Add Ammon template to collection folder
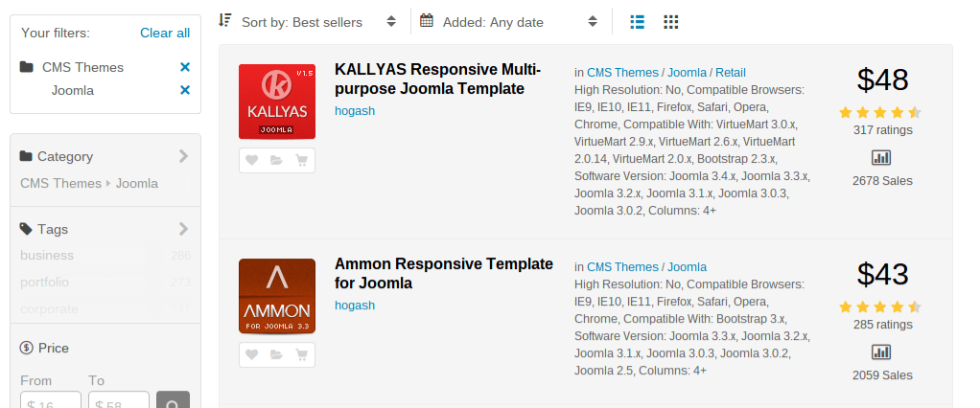980x408 pixels. tap(276, 355)
